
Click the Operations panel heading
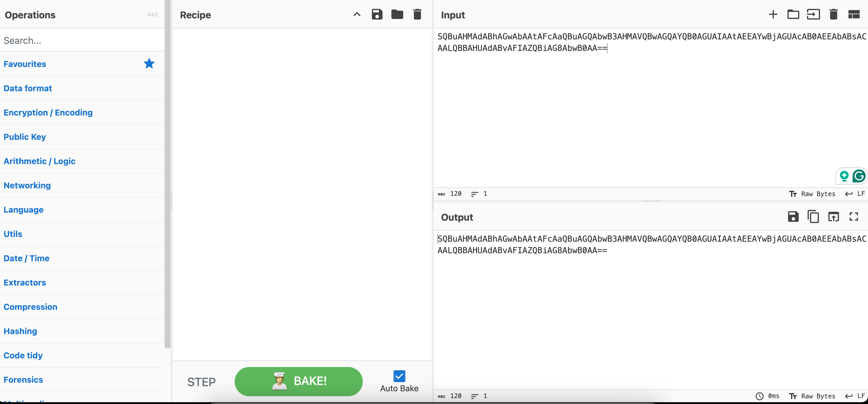30,15
